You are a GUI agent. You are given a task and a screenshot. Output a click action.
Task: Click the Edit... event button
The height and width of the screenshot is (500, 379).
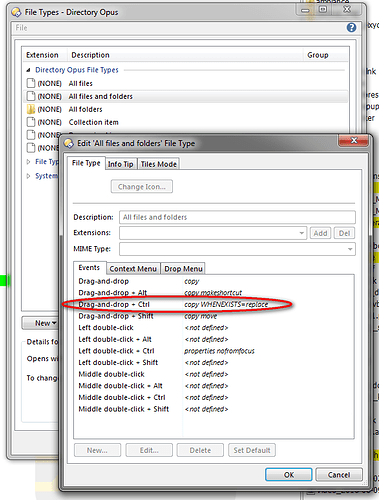click(x=149, y=450)
